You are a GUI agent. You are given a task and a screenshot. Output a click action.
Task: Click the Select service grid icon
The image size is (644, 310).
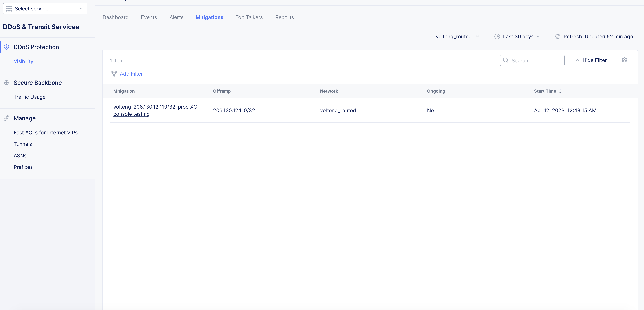9,9
